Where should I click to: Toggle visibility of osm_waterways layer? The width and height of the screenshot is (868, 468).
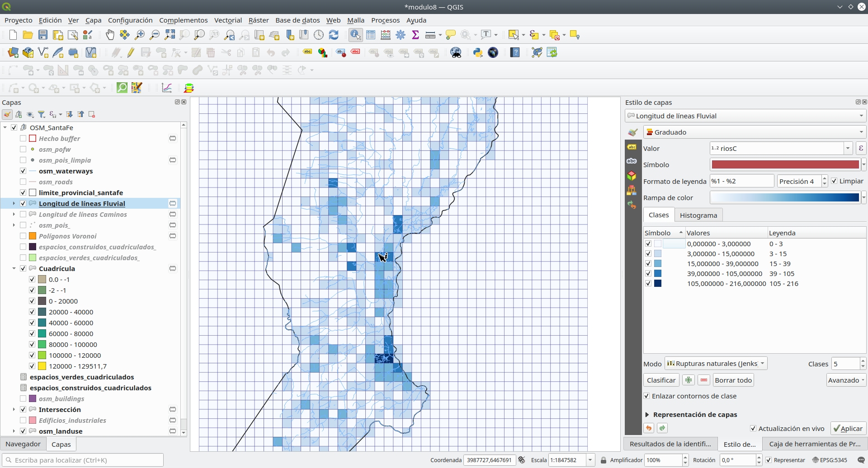tap(23, 171)
